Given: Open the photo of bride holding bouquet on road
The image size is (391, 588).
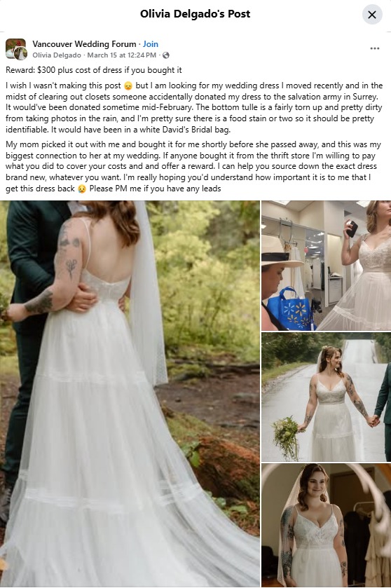Looking at the screenshot, I should (326, 397).
